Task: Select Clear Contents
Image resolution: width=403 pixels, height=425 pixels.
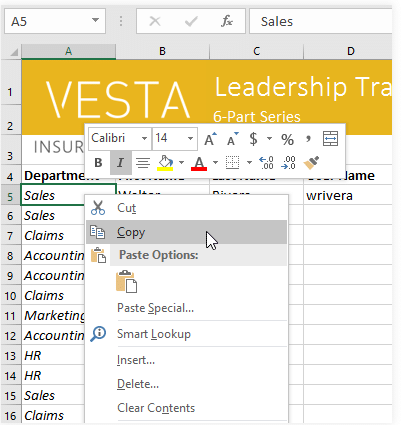Action: [x=156, y=408]
